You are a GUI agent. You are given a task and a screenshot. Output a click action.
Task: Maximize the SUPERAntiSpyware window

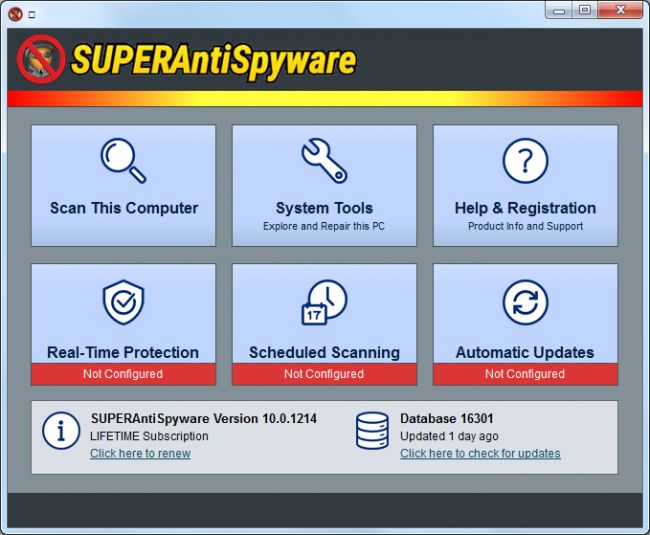pyautogui.click(x=585, y=10)
